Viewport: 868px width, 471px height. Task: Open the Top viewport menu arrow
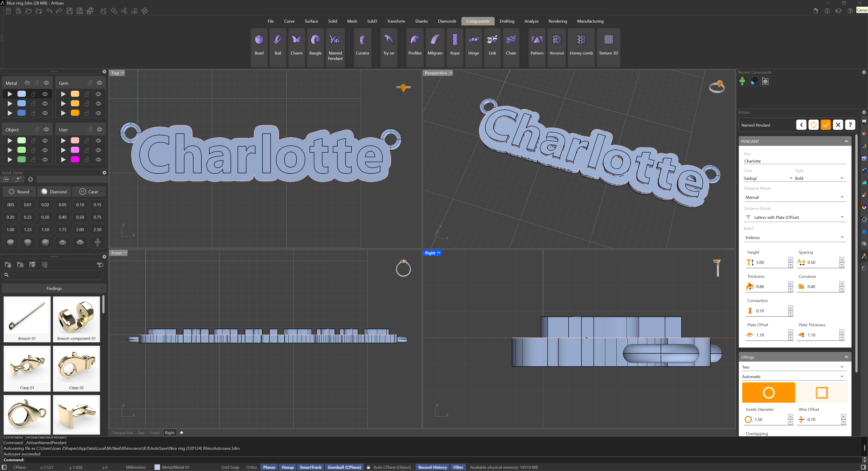tap(123, 73)
